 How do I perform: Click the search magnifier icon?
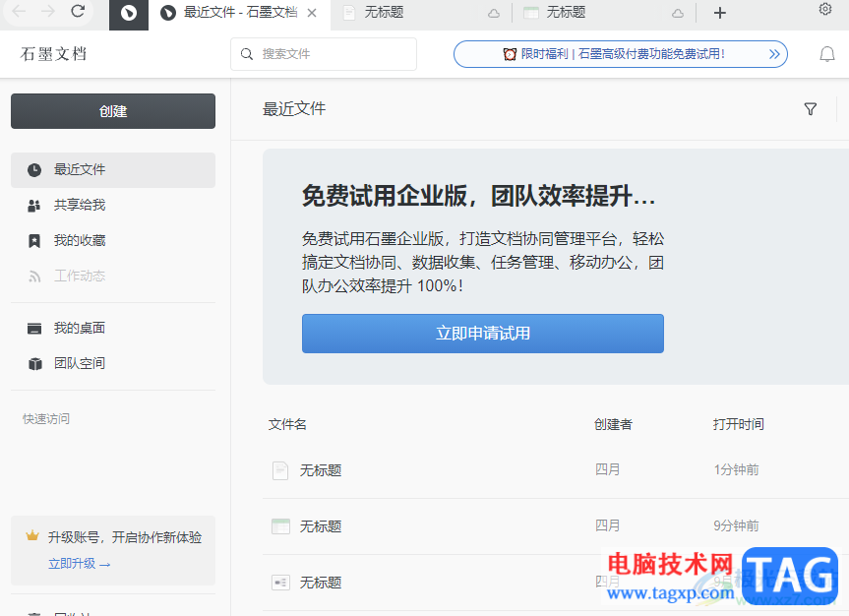[247, 54]
